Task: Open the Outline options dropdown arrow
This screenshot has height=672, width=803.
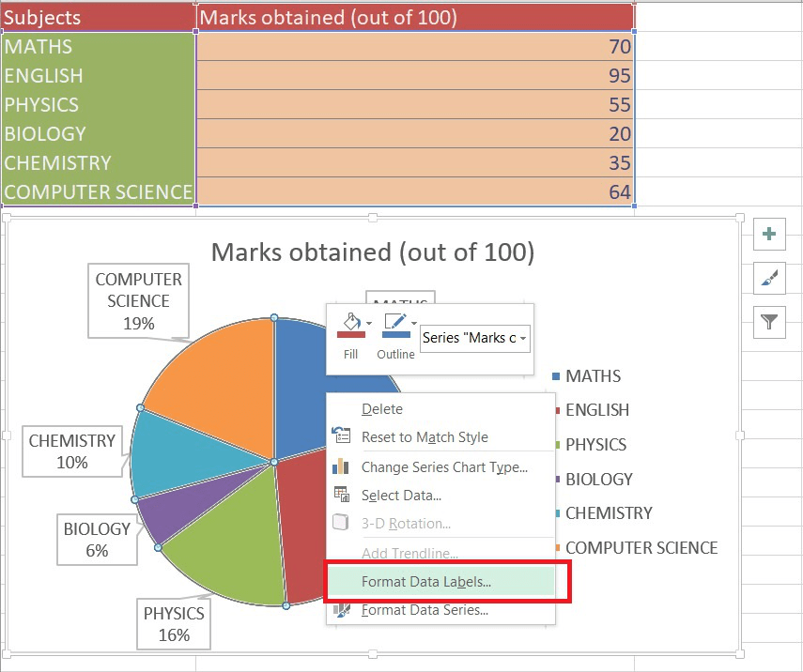Action: coord(413,323)
